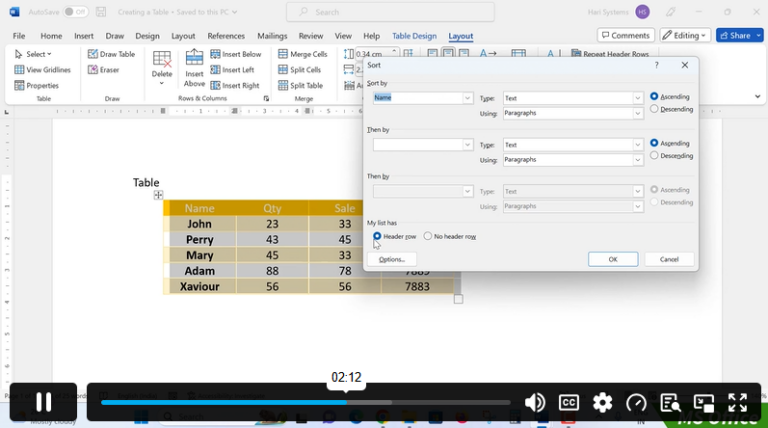Image resolution: width=768 pixels, height=428 pixels.
Task: Open Sort by column dropdown
Action: (467, 98)
